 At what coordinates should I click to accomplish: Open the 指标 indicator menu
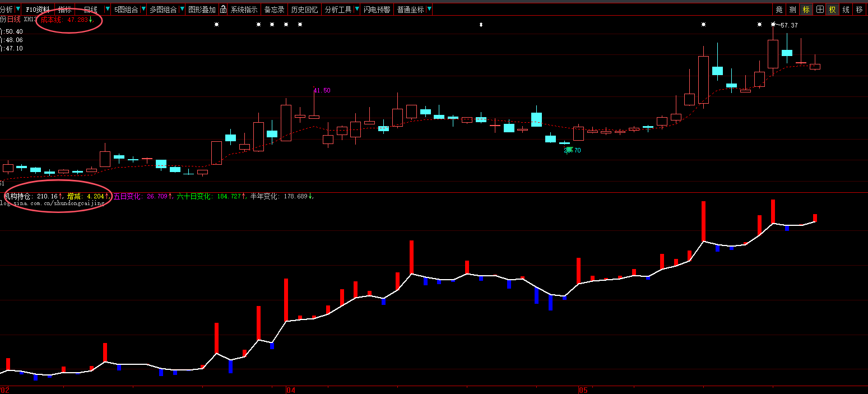click(x=65, y=10)
